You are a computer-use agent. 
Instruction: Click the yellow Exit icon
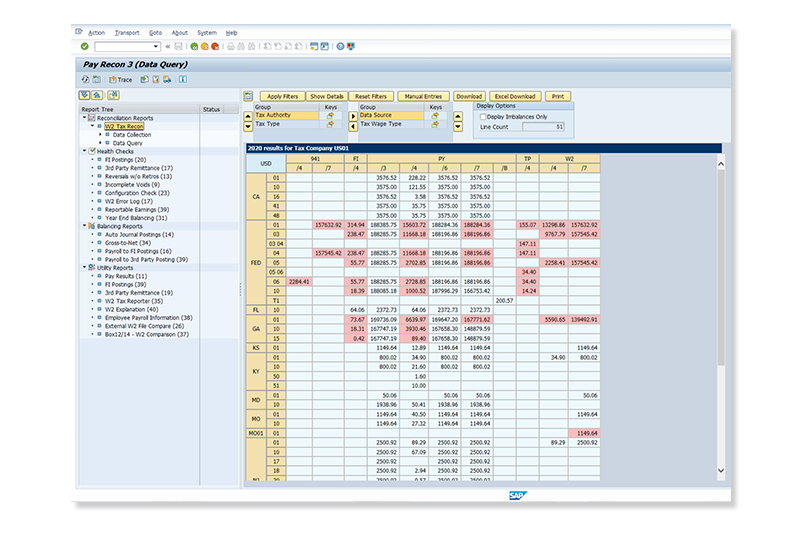point(205,46)
